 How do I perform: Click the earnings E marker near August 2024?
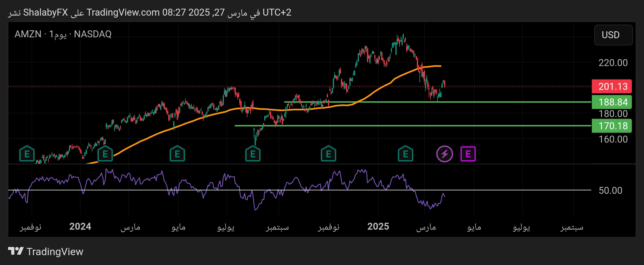click(x=253, y=154)
